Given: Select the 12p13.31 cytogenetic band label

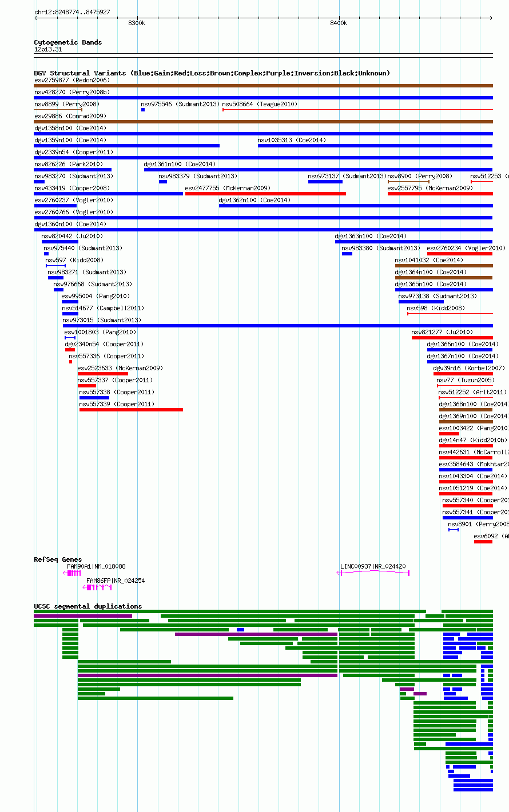Looking at the screenshot, I should point(48,49).
